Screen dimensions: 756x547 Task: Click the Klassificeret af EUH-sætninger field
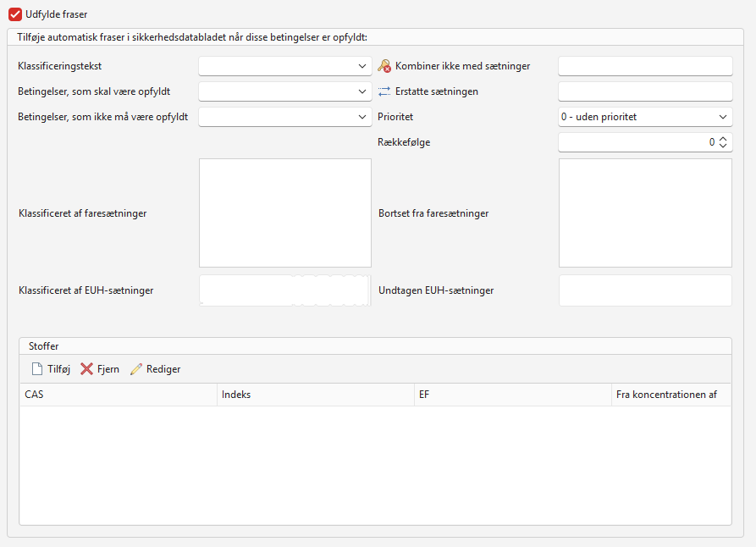285,290
